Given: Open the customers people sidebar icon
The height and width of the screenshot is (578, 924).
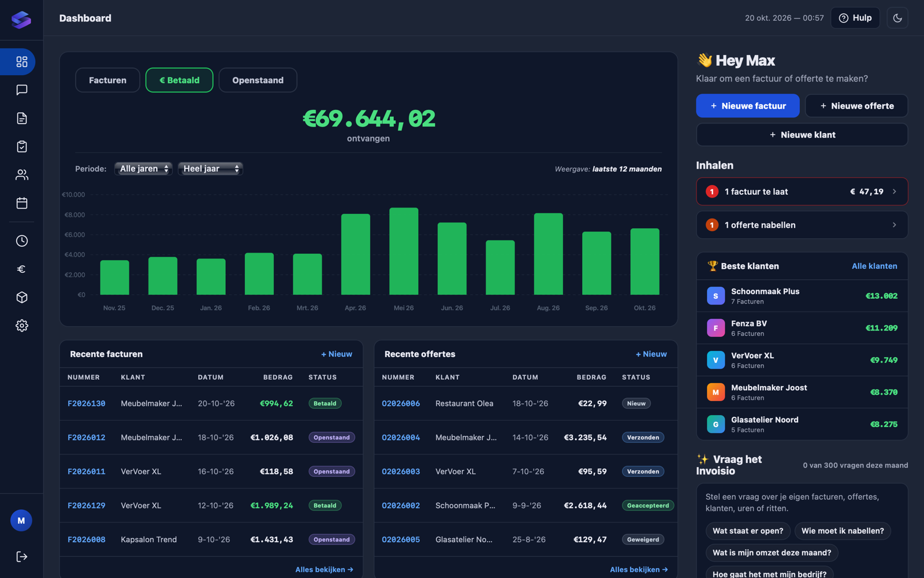Looking at the screenshot, I should pyautogui.click(x=21, y=175).
